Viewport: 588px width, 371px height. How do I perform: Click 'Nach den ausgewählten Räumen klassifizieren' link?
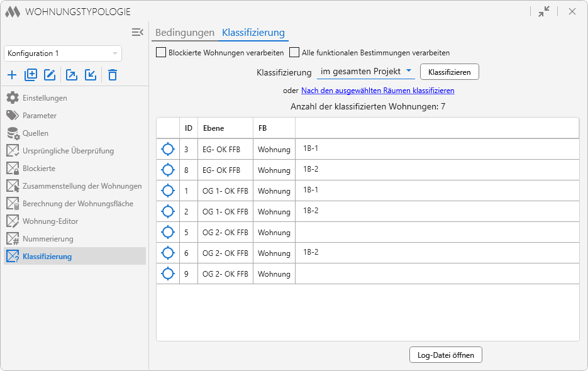point(377,91)
